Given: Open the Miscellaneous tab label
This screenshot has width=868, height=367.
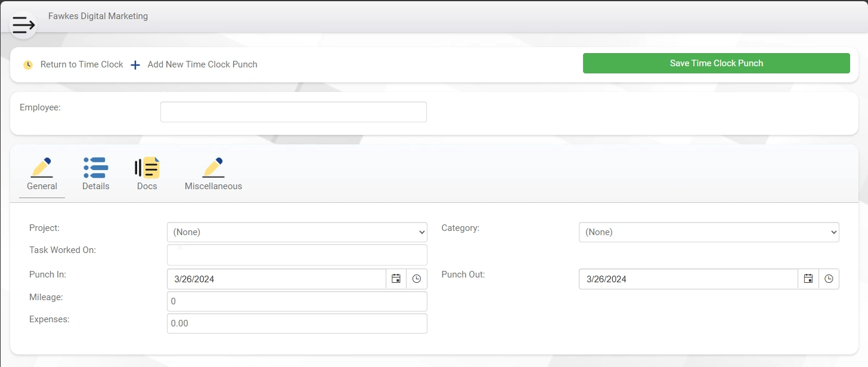Looking at the screenshot, I should point(213,186).
